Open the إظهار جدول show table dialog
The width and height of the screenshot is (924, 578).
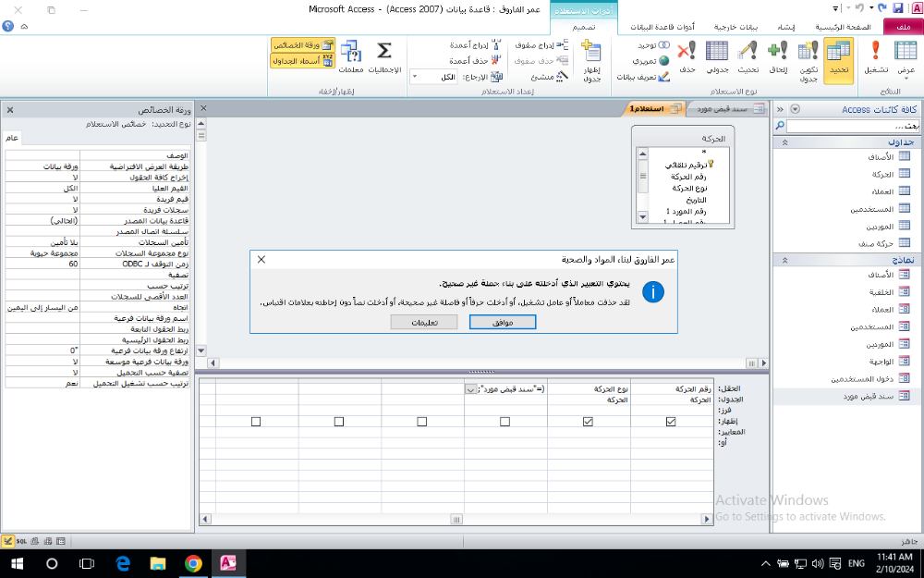(x=591, y=60)
